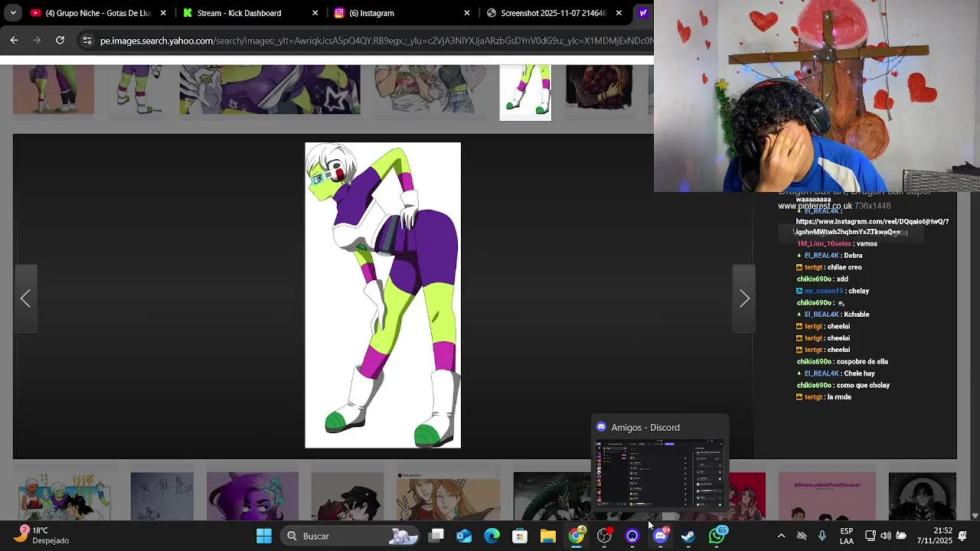Open the dark-haired figure thumbnail bottom right
The image size is (980, 551).
click(922, 497)
